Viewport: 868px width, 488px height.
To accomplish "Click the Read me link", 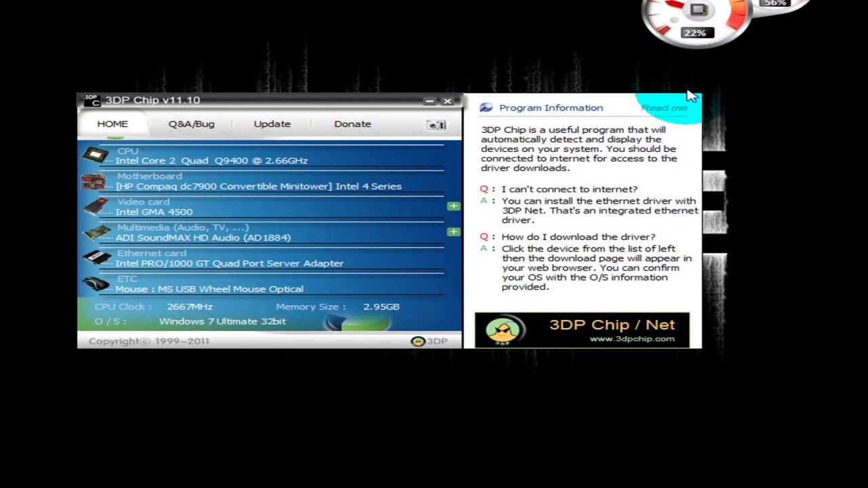I will (x=664, y=108).
